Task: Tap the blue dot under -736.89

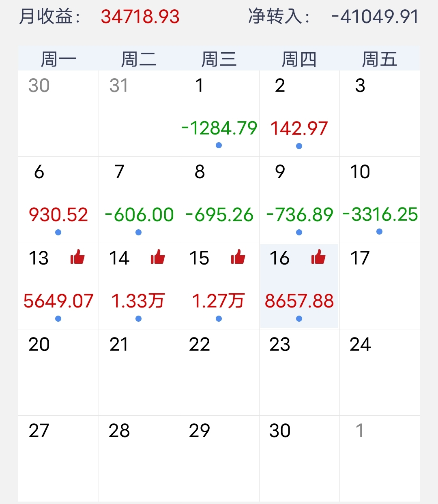Action: pos(299,232)
